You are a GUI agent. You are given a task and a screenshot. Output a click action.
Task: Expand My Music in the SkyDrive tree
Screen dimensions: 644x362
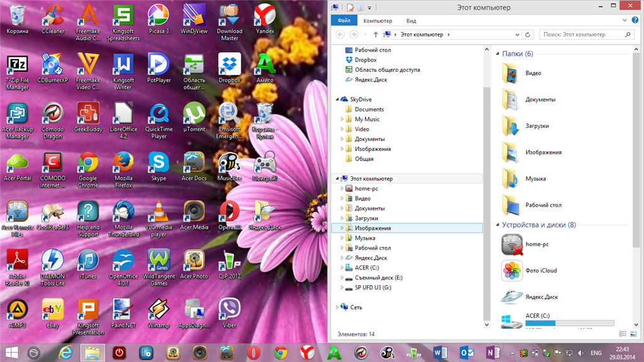[342, 119]
